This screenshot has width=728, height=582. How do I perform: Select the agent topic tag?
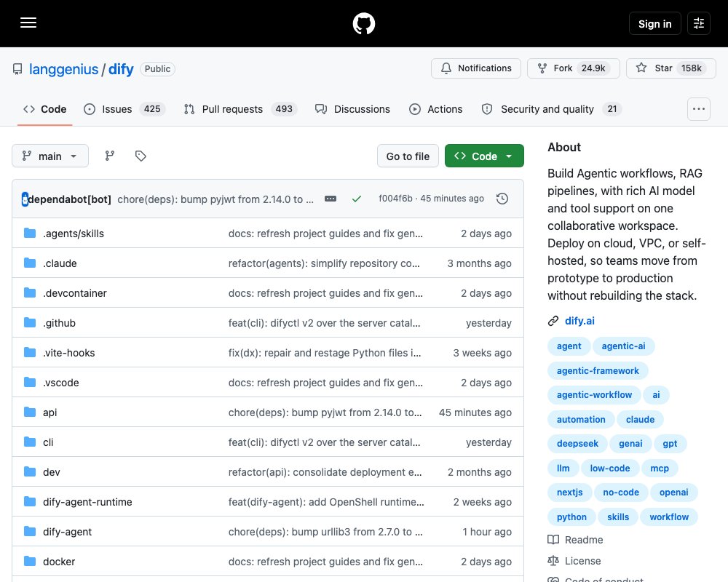569,346
